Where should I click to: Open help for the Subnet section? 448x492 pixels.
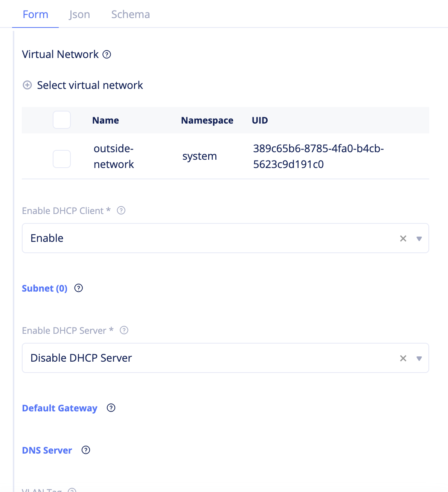pos(79,288)
